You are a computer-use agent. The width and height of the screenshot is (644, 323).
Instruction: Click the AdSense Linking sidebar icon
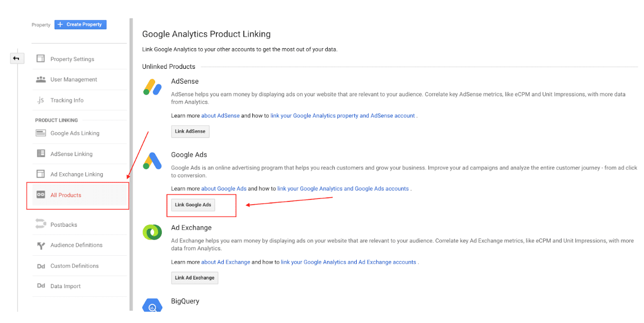[x=40, y=154]
